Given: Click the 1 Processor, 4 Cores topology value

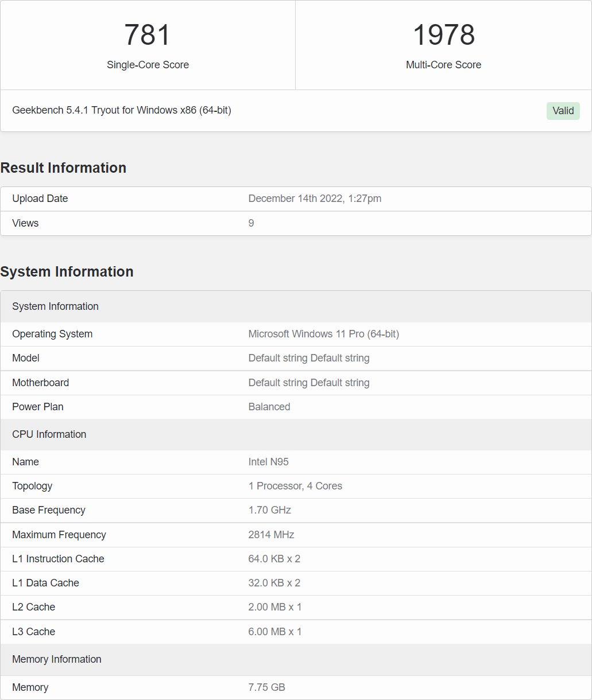Looking at the screenshot, I should point(295,486).
